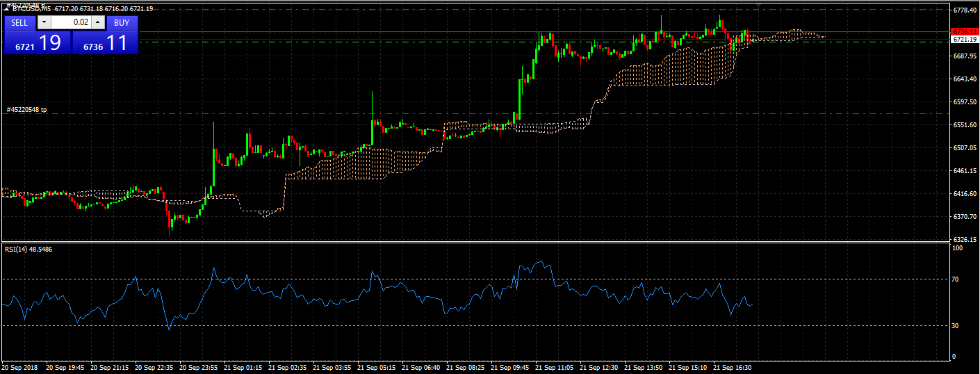
Task: Click the BUY button in the trading panel
Action: (x=122, y=22)
